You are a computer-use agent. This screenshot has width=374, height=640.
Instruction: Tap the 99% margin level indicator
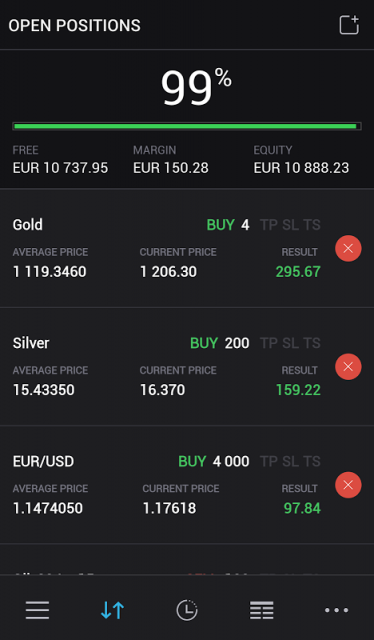(x=196, y=87)
